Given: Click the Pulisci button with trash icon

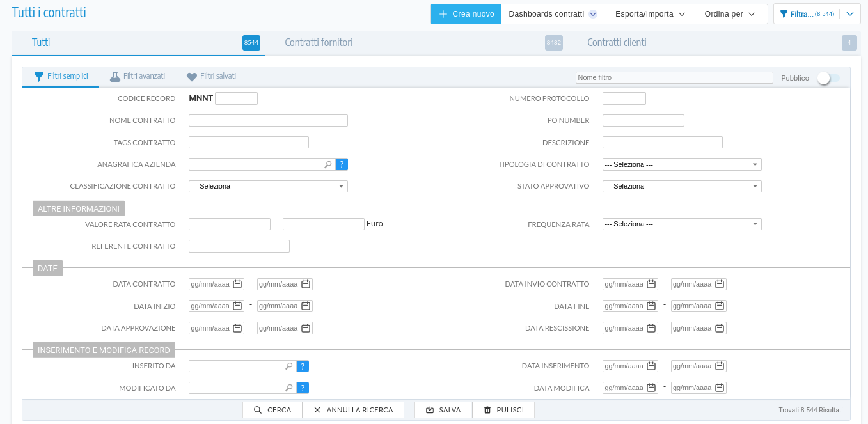Looking at the screenshot, I should (x=503, y=410).
